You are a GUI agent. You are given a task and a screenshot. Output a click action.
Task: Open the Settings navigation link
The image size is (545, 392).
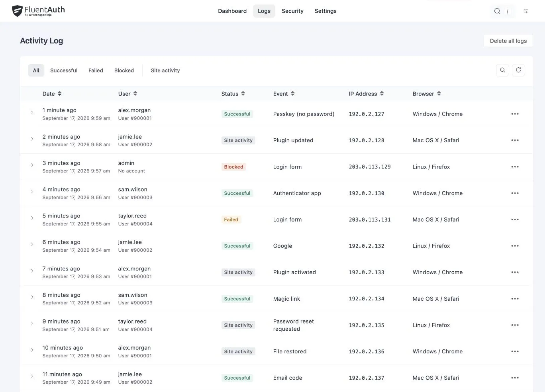(x=325, y=11)
